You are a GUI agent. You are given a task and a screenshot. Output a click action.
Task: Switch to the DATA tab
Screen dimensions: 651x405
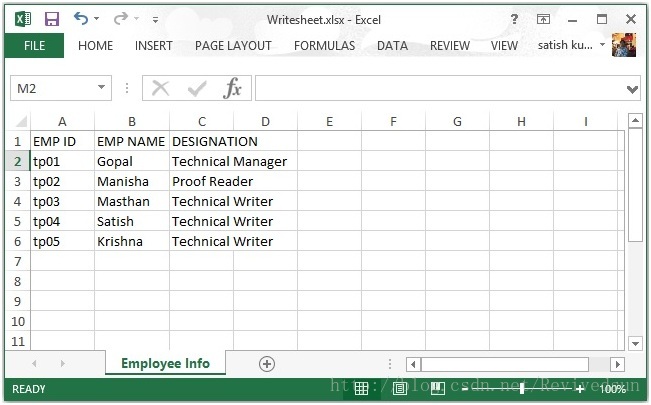tap(392, 46)
